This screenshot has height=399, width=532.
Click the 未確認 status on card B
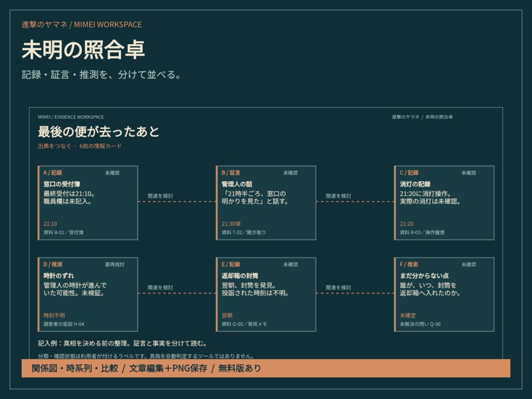pos(290,172)
